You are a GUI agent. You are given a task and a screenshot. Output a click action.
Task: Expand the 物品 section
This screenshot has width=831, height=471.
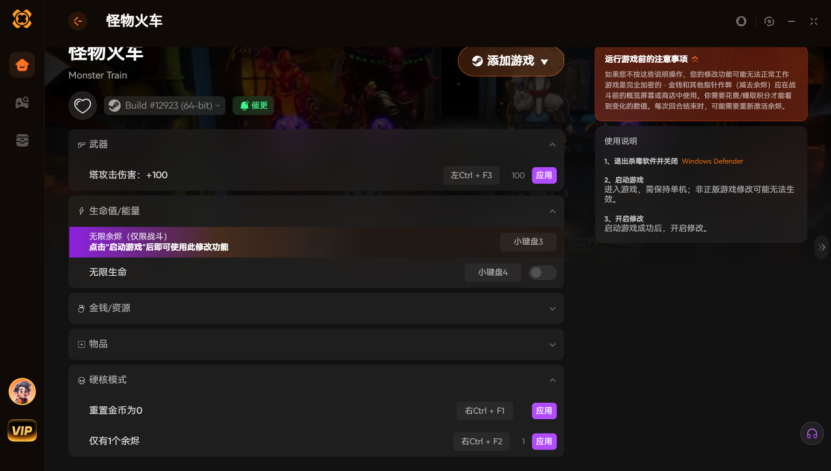point(552,345)
